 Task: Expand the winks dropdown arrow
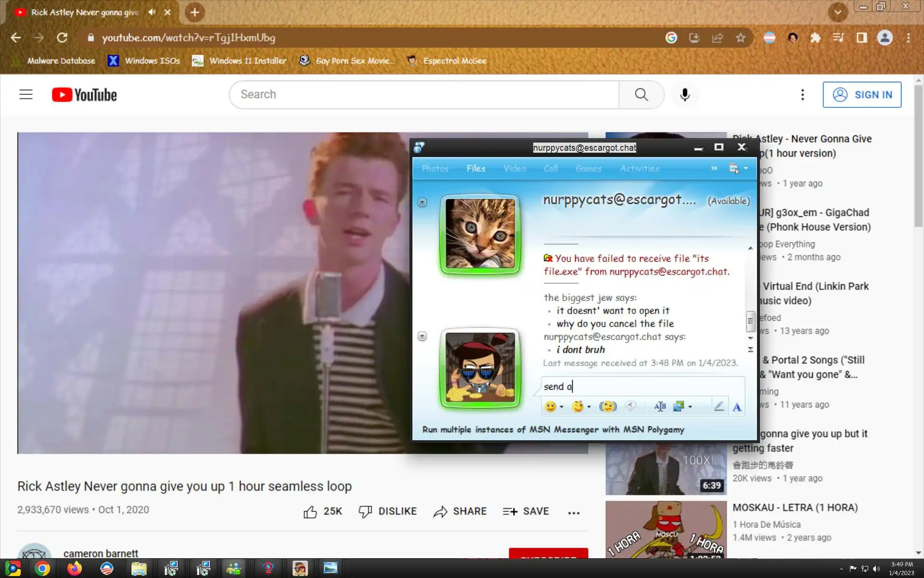[x=589, y=407]
